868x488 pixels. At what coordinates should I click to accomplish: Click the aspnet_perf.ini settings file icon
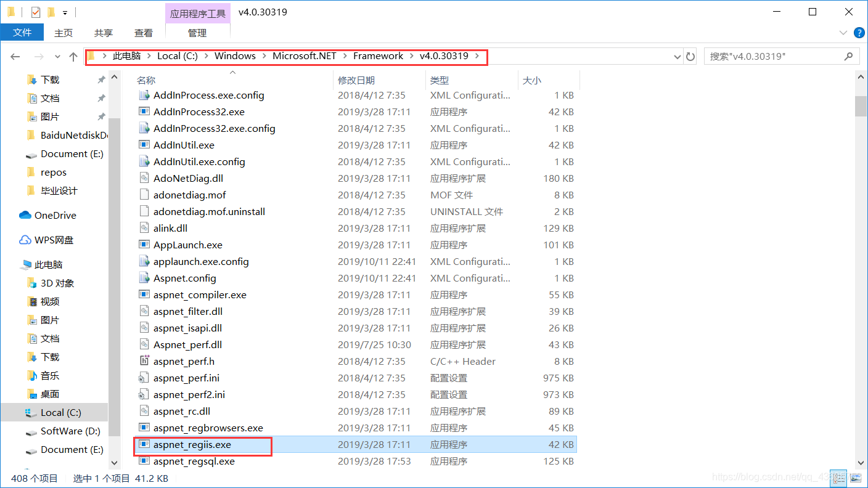click(144, 378)
